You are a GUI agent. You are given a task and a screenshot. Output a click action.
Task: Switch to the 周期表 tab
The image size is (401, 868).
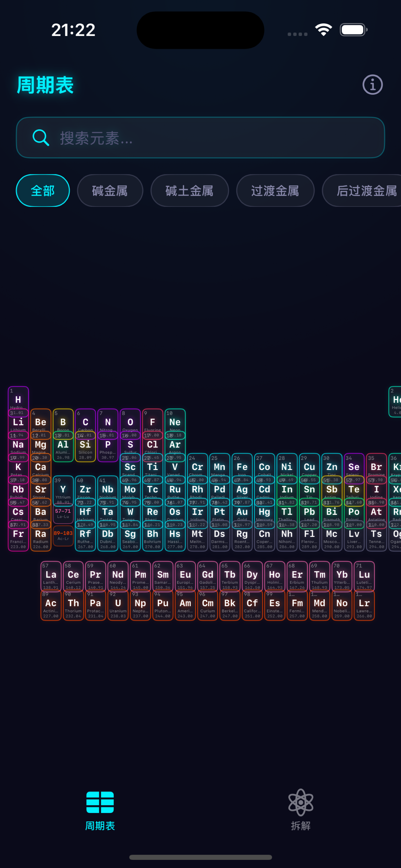[x=100, y=811]
